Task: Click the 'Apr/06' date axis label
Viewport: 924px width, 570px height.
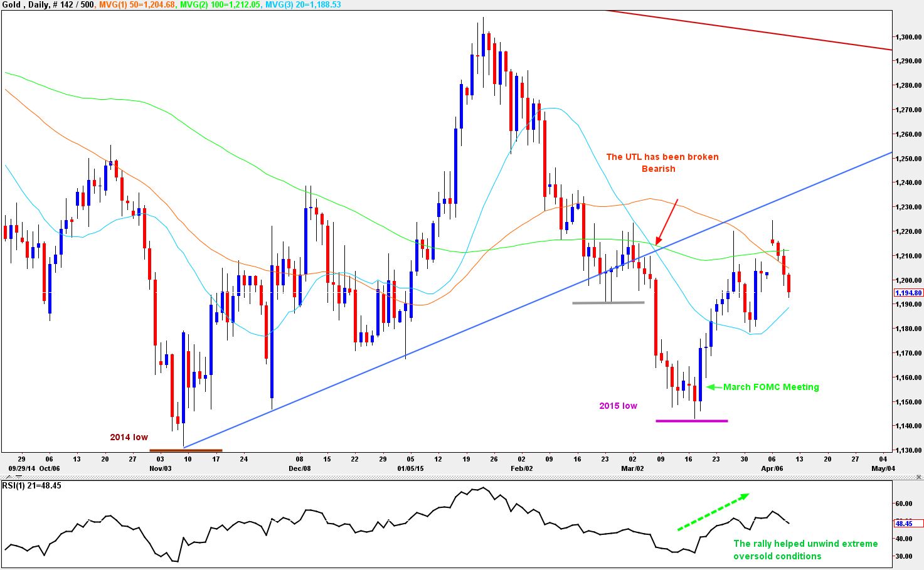Action: (x=772, y=467)
